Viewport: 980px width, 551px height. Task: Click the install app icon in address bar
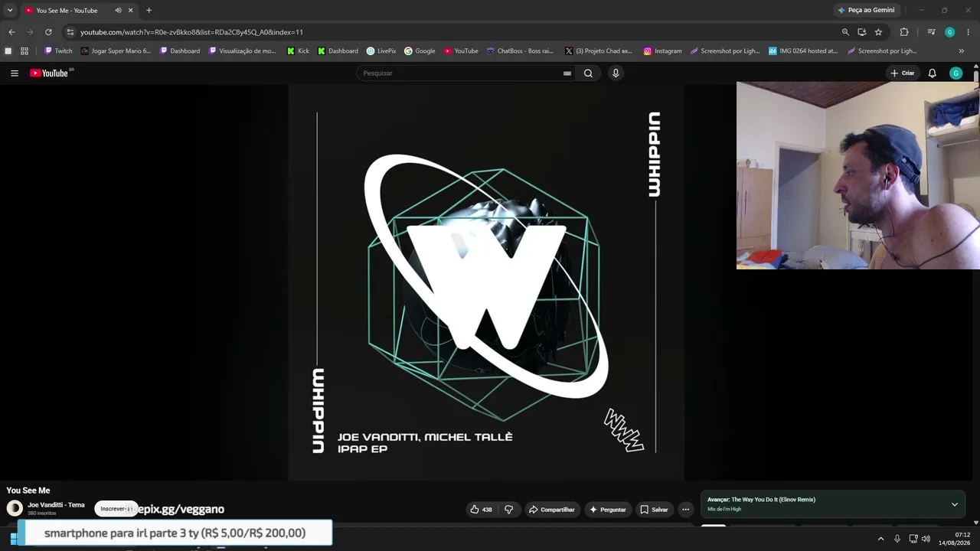(862, 32)
